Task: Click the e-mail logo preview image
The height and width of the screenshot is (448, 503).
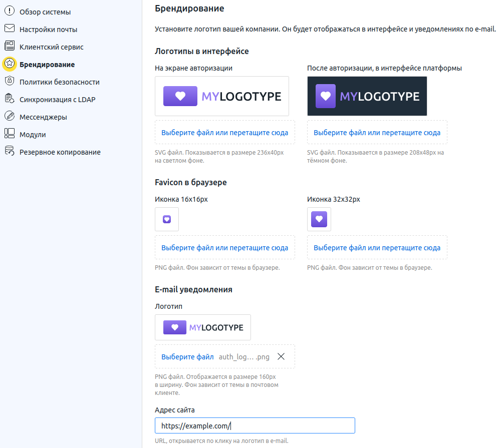Action: pos(203,327)
